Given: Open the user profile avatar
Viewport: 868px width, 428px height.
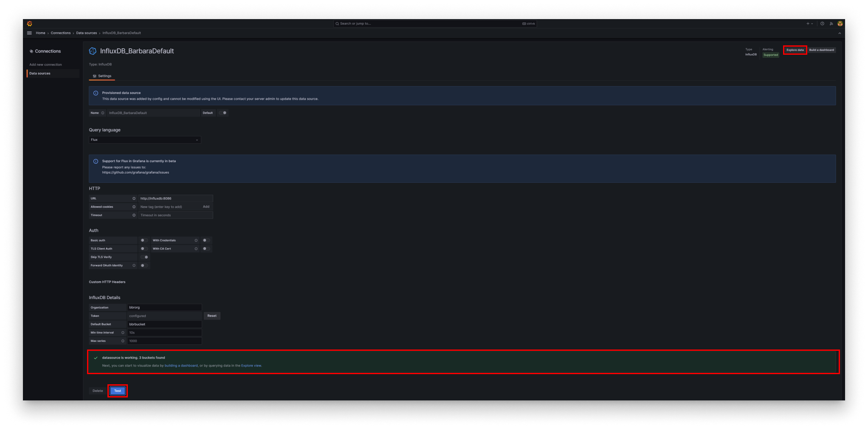Looking at the screenshot, I should [840, 24].
